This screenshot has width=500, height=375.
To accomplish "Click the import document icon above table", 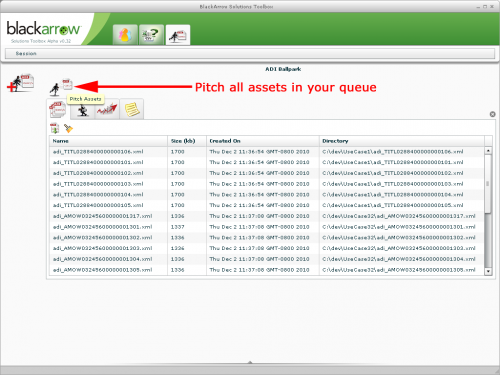I will point(55,128).
